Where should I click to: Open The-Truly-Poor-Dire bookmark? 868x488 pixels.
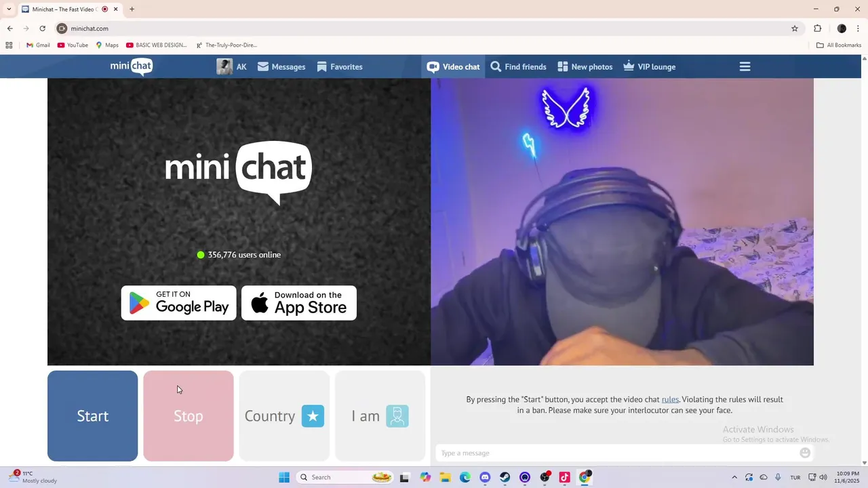[x=226, y=45]
